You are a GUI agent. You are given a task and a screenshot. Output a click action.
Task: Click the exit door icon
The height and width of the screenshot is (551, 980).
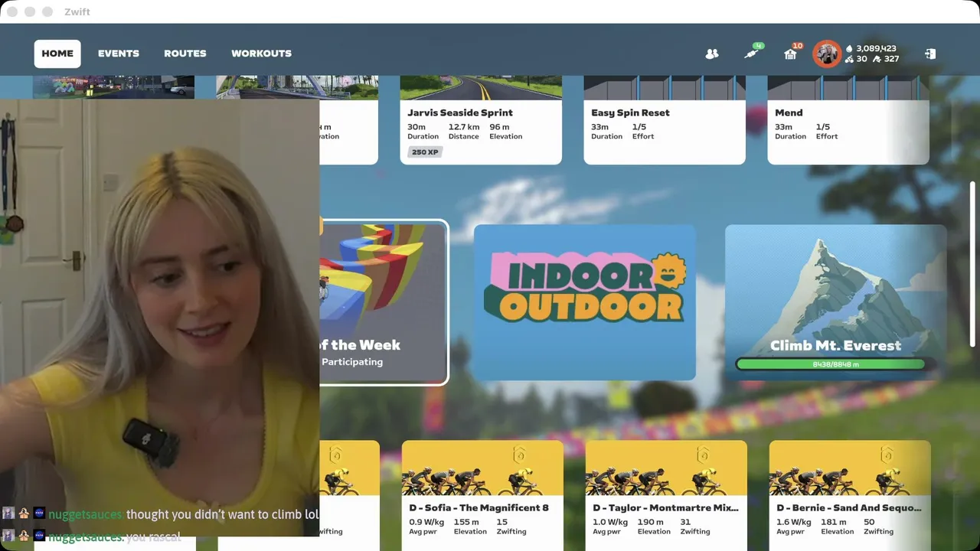[x=930, y=54]
